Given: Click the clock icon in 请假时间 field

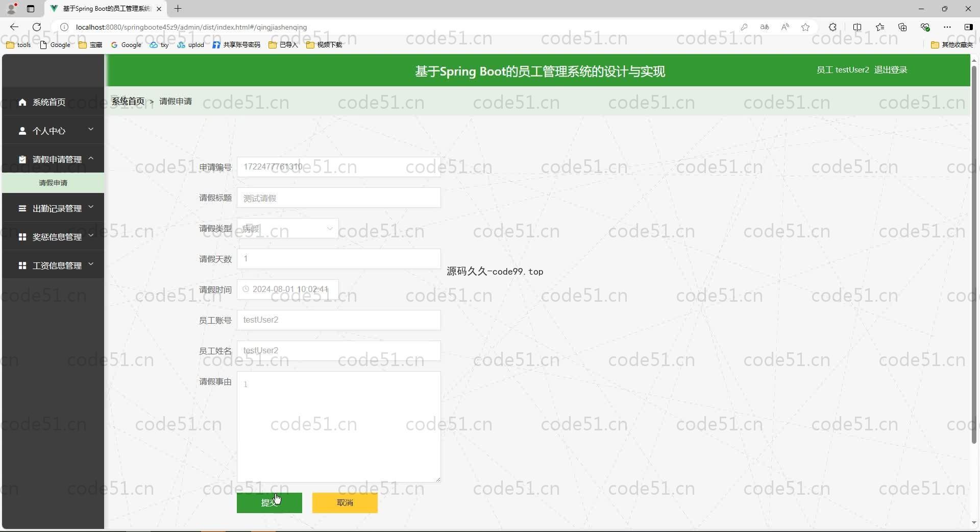Looking at the screenshot, I should click(x=246, y=289).
